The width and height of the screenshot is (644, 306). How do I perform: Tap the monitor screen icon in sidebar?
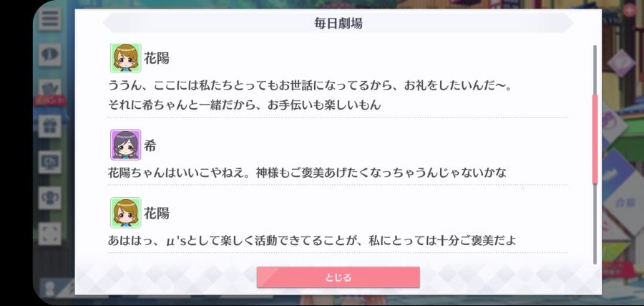49,162
